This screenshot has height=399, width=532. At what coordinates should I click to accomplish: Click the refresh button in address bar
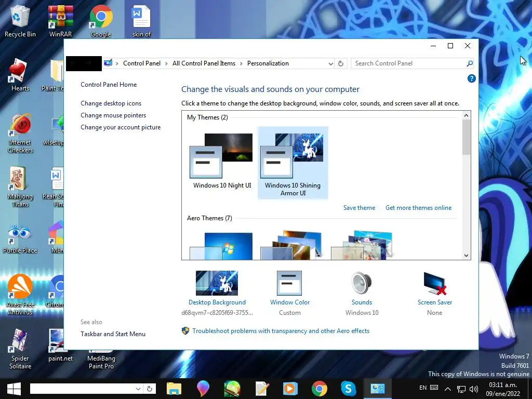tap(341, 63)
